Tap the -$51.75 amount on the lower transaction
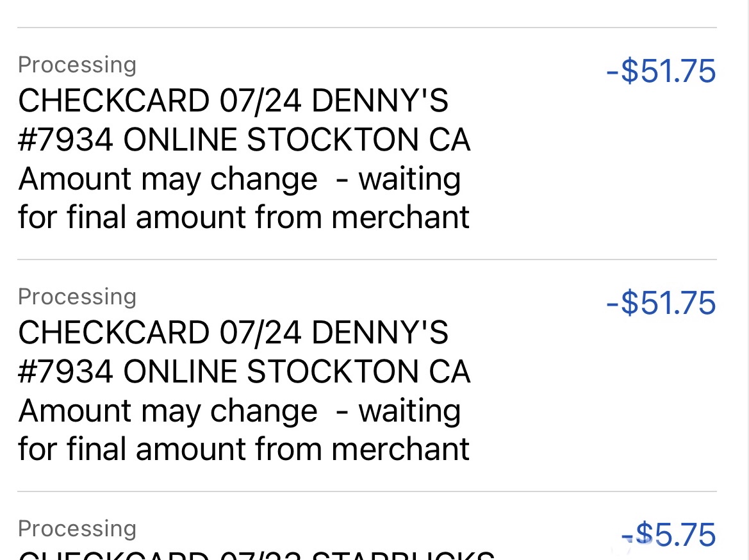The width and height of the screenshot is (749, 560). pos(661,303)
